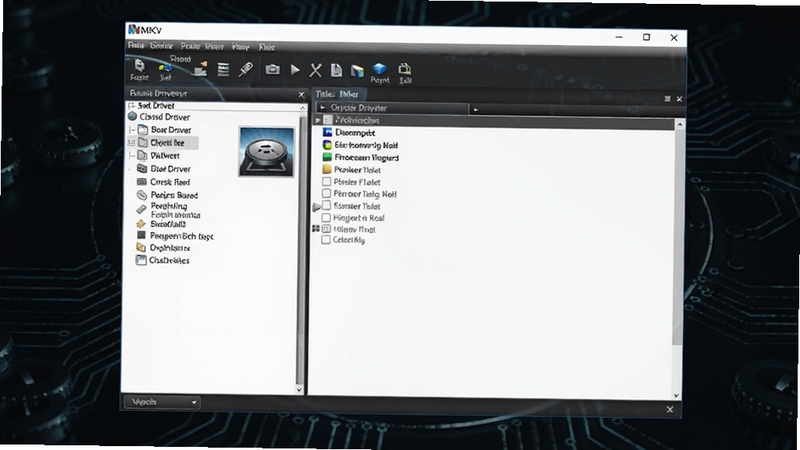Viewport: 800px width, 450px height.
Task: Open the small dropdown arrow right of combo box
Action: (476, 109)
